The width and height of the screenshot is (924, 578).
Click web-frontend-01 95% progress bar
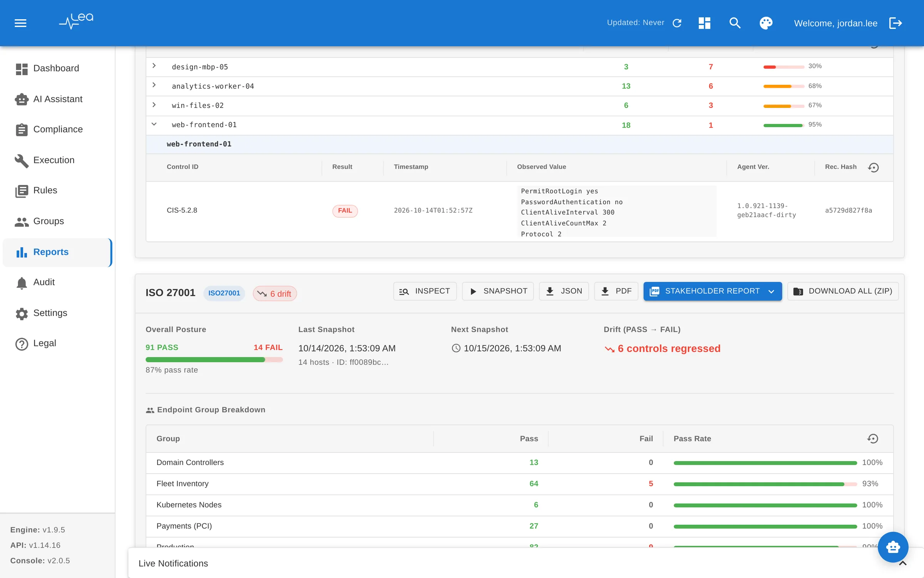(783, 125)
